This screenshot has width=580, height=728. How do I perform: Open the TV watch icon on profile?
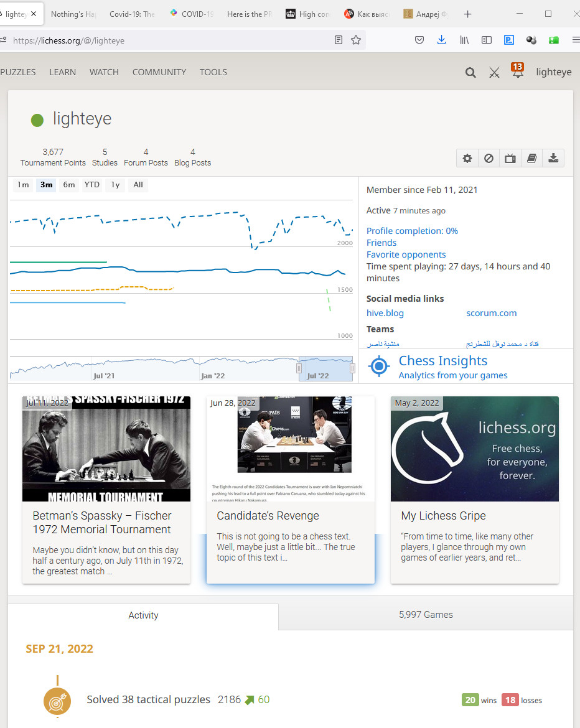pos(510,158)
